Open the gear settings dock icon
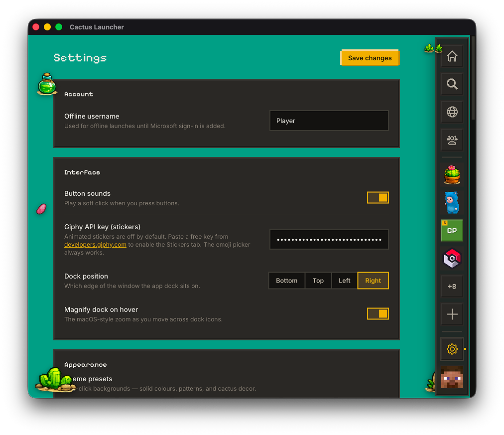This screenshot has height=435, width=504. (452, 349)
